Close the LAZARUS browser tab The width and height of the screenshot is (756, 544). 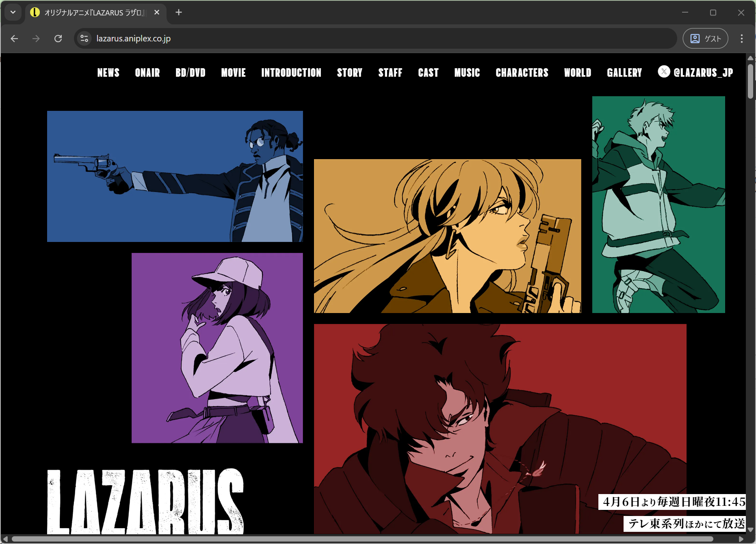(157, 13)
